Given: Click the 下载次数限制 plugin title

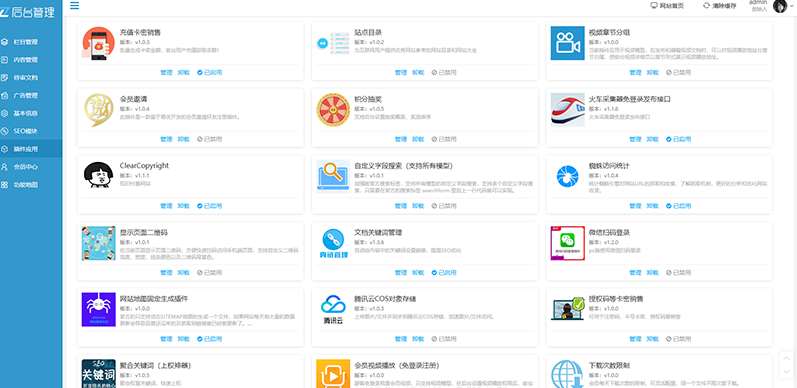Looking at the screenshot, I should pyautogui.click(x=609, y=366).
